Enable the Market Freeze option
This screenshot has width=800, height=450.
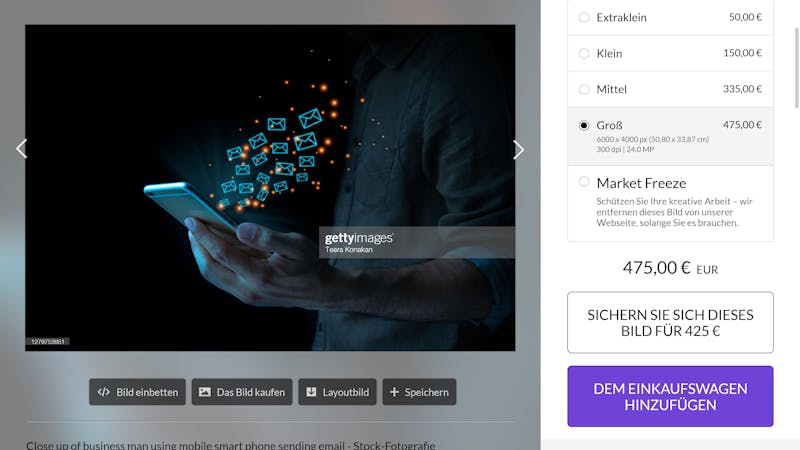click(x=584, y=182)
